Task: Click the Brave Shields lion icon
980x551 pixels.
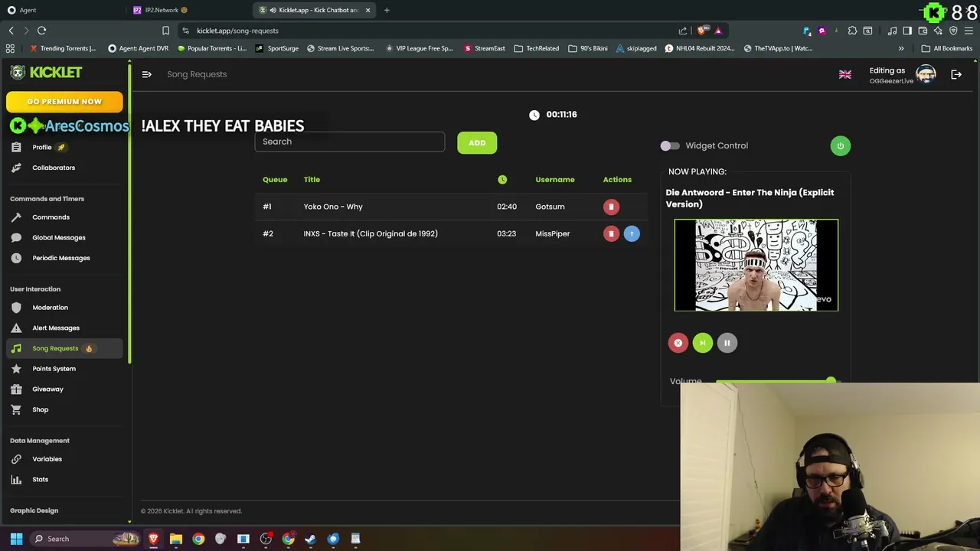Action: click(701, 31)
